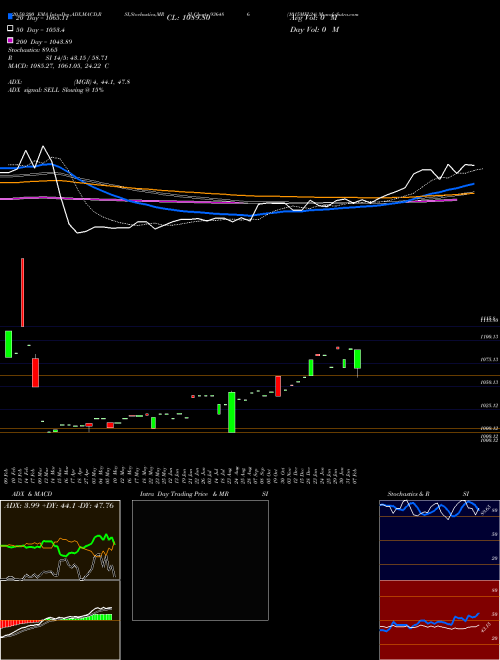Click the 1059.13 price axis label
The height and width of the screenshot is (660, 500).
[x=489, y=383]
